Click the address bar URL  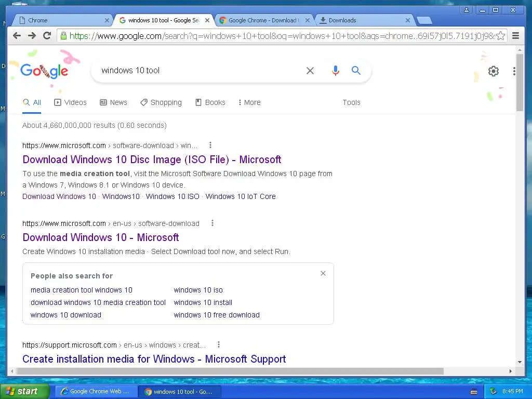point(282,36)
